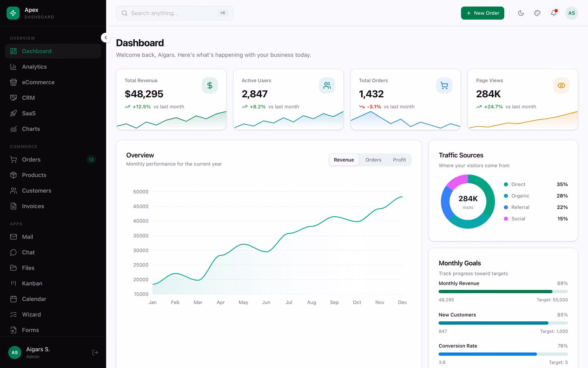This screenshot has width=588, height=368.
Task: Click the green Direct legend dot
Action: point(506,184)
